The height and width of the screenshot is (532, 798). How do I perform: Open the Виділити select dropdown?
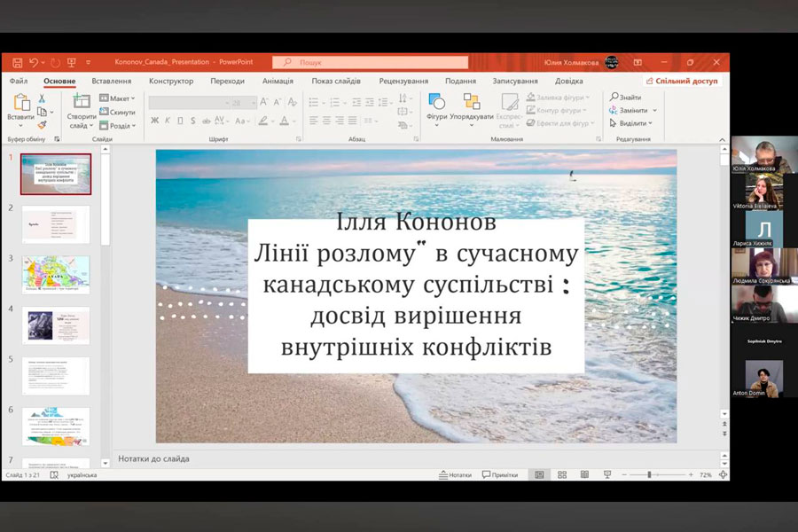pos(632,123)
